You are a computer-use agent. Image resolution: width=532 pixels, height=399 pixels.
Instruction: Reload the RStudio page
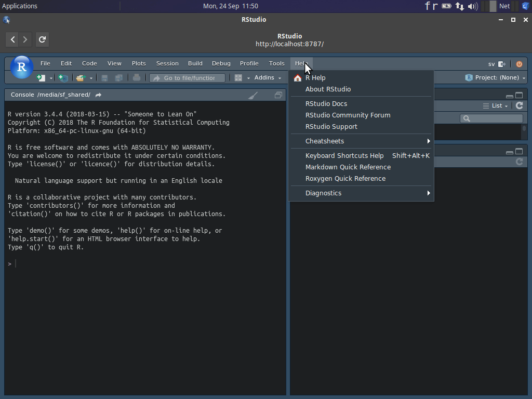pyautogui.click(x=42, y=39)
